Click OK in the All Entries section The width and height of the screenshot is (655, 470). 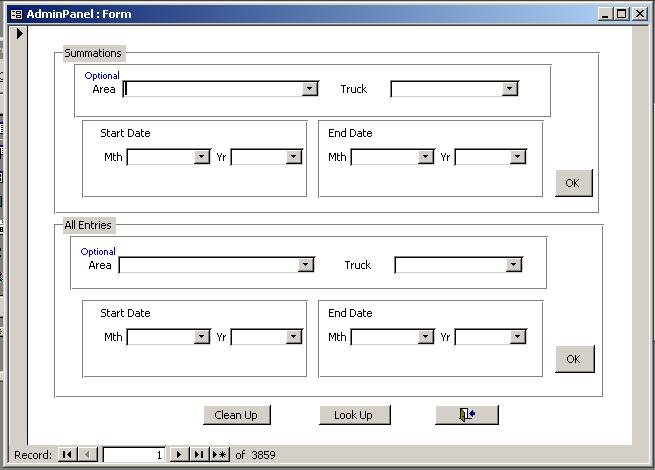click(574, 359)
